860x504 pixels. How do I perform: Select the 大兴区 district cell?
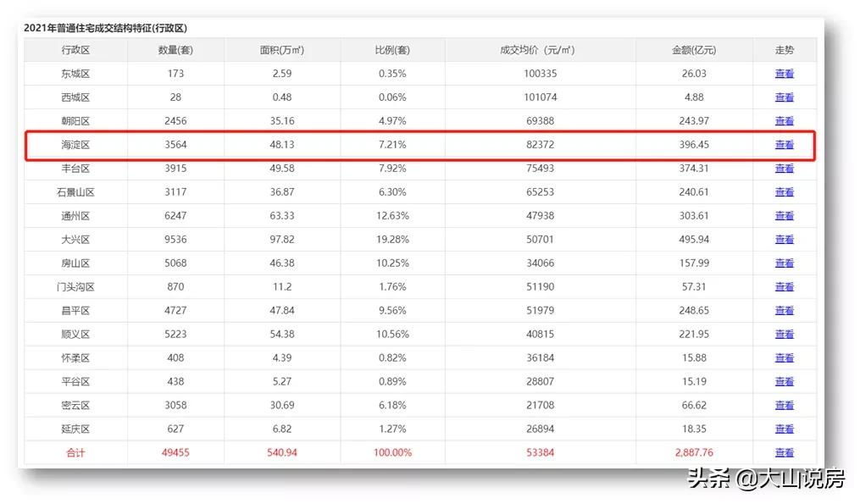[75, 239]
